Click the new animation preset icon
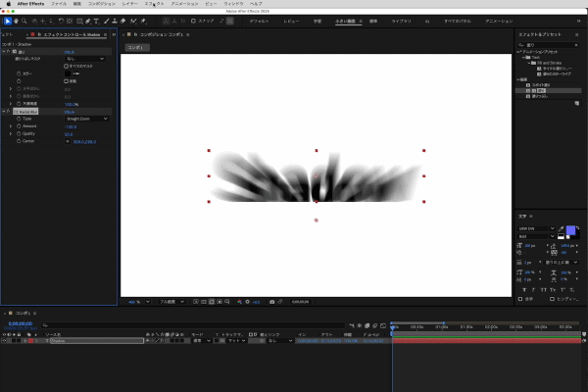 click(x=577, y=104)
